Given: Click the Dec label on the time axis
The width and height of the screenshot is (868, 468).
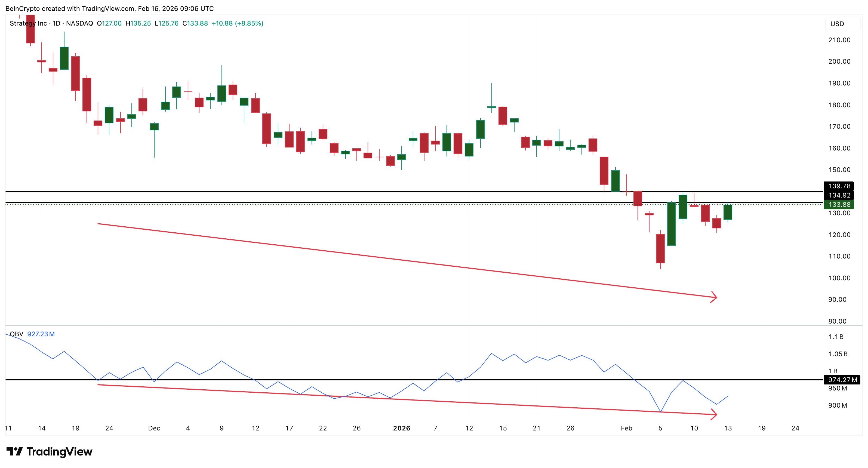Looking at the screenshot, I should pos(155,428).
